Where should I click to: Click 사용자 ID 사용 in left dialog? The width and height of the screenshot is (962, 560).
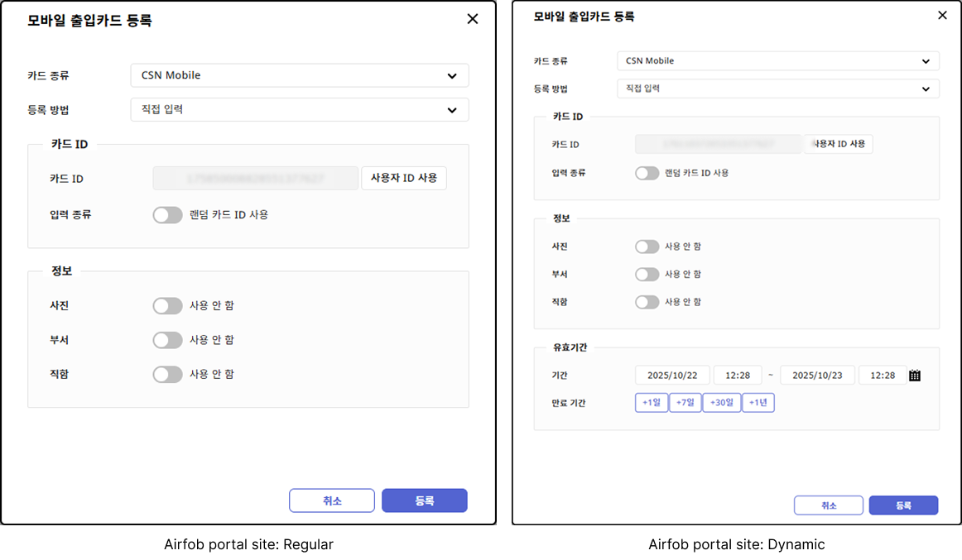point(404,179)
